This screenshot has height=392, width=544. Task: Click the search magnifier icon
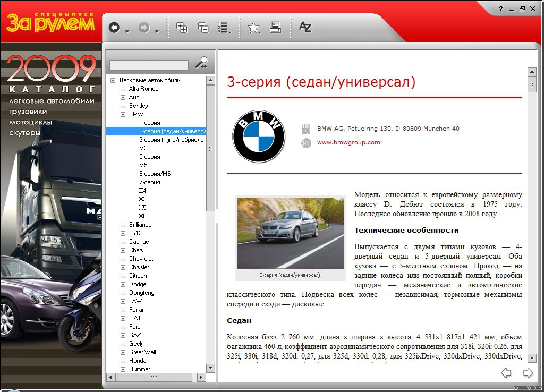click(x=201, y=63)
